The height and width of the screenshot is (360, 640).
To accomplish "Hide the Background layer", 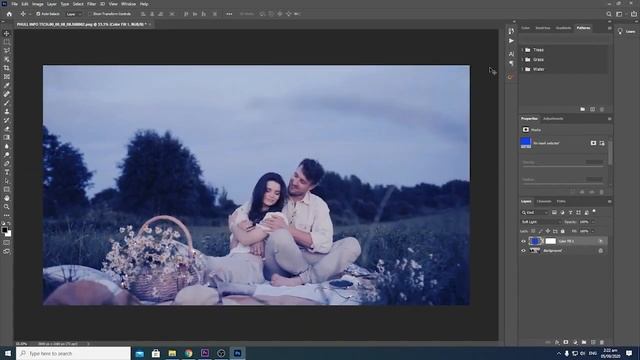I will [x=523, y=251].
